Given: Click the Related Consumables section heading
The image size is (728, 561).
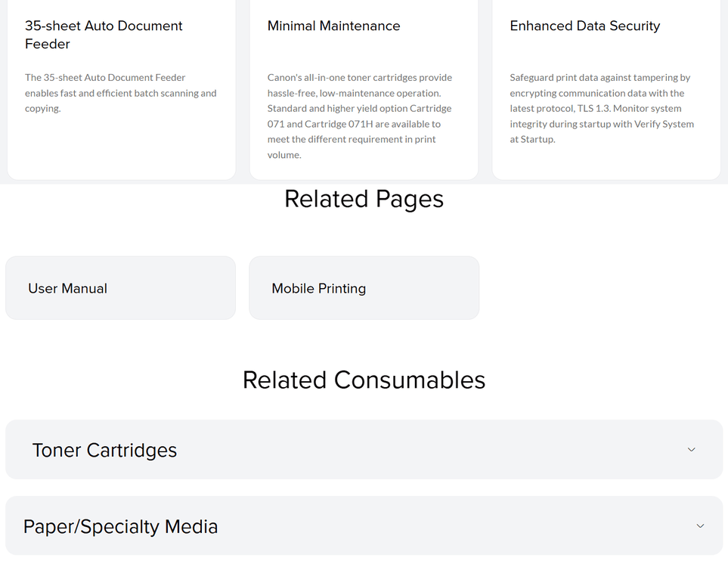Looking at the screenshot, I should (x=364, y=380).
